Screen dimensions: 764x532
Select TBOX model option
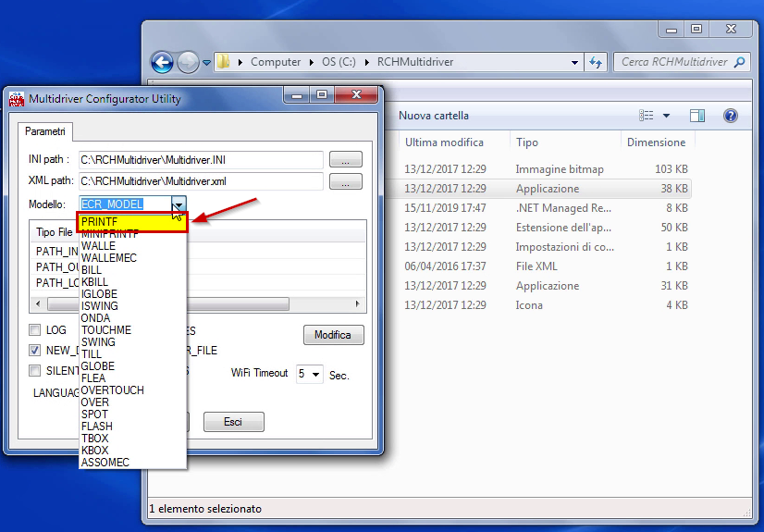(132, 438)
